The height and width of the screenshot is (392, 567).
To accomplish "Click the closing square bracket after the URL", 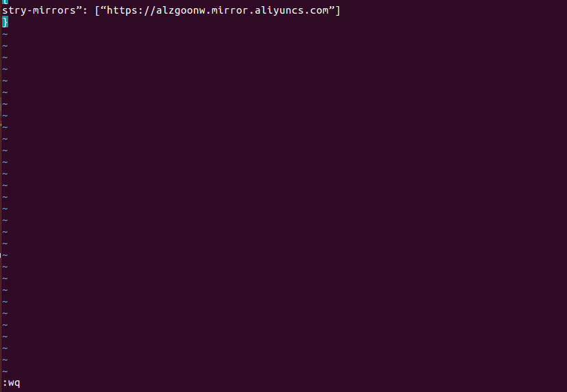I will [x=338, y=10].
